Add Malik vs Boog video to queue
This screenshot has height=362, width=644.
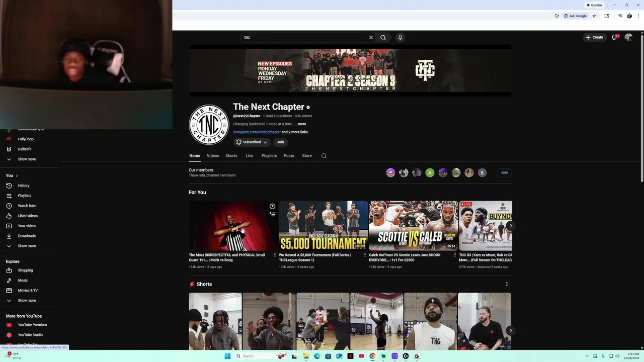click(x=272, y=215)
